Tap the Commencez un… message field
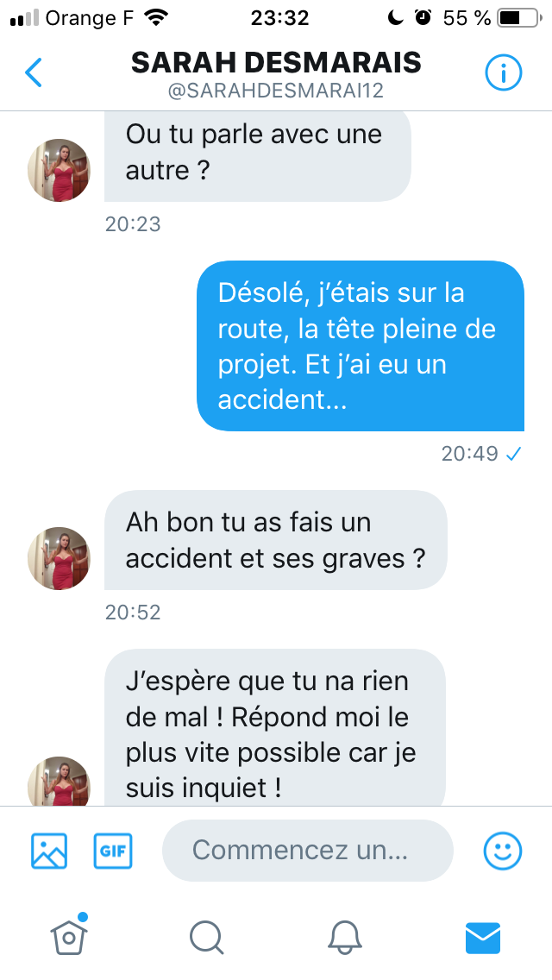Image resolution: width=552 pixels, height=980 pixels. 308,851
